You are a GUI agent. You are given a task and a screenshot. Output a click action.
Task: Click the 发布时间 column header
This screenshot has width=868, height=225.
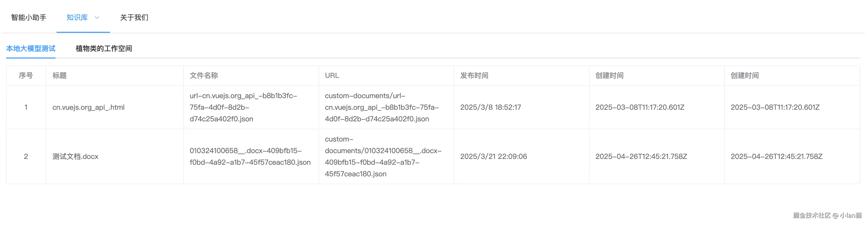[x=474, y=75]
